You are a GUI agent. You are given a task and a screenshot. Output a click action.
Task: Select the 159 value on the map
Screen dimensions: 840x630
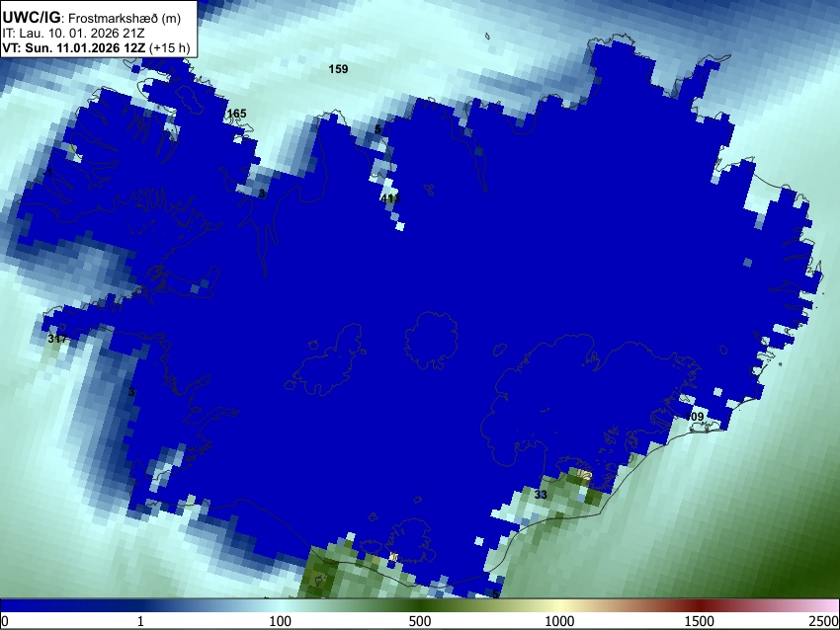pyautogui.click(x=338, y=69)
